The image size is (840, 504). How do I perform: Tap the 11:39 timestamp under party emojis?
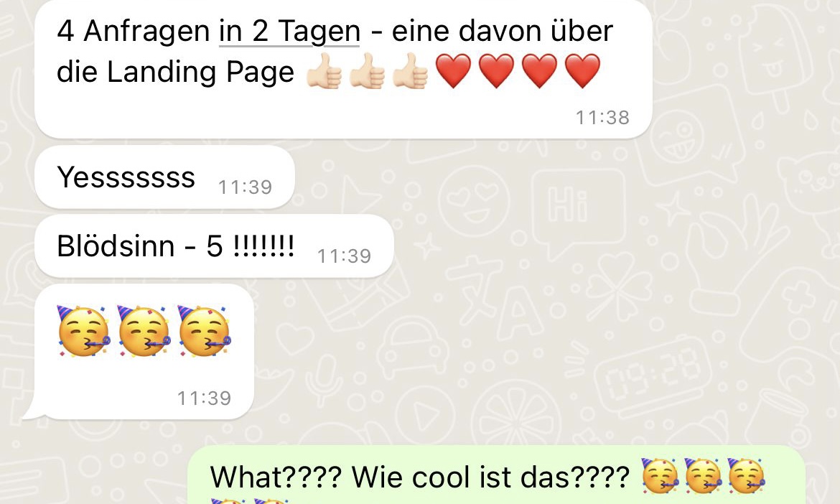click(x=204, y=398)
